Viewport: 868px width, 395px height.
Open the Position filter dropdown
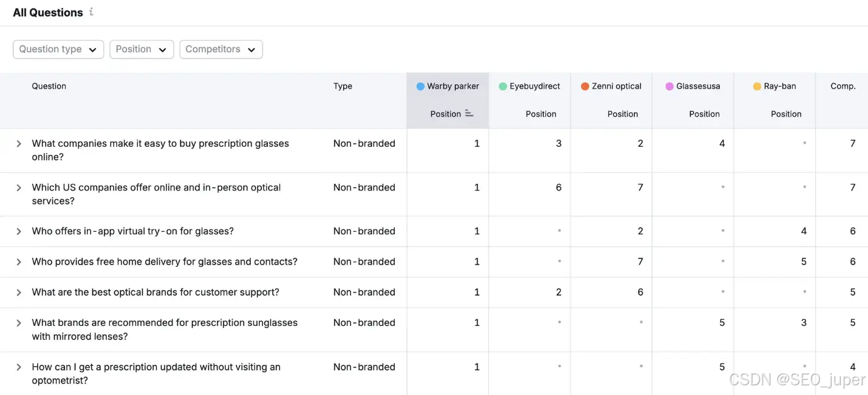tap(142, 49)
